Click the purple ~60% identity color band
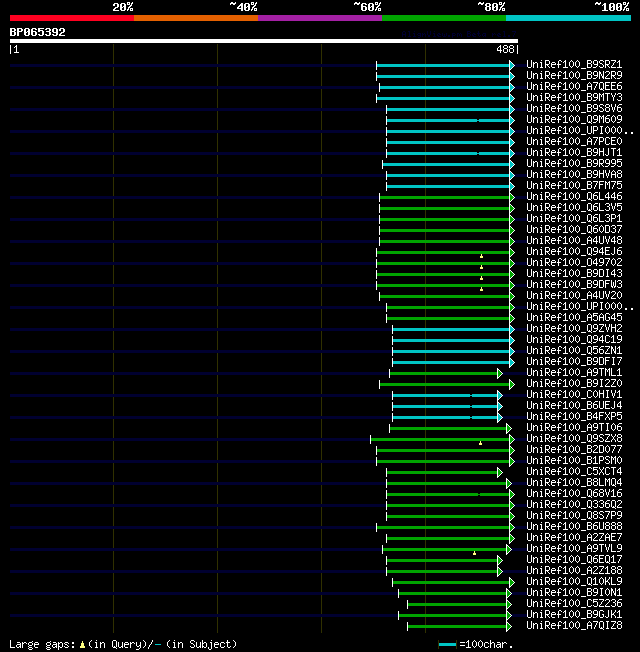Screen dimensions: 640x652 320,18
